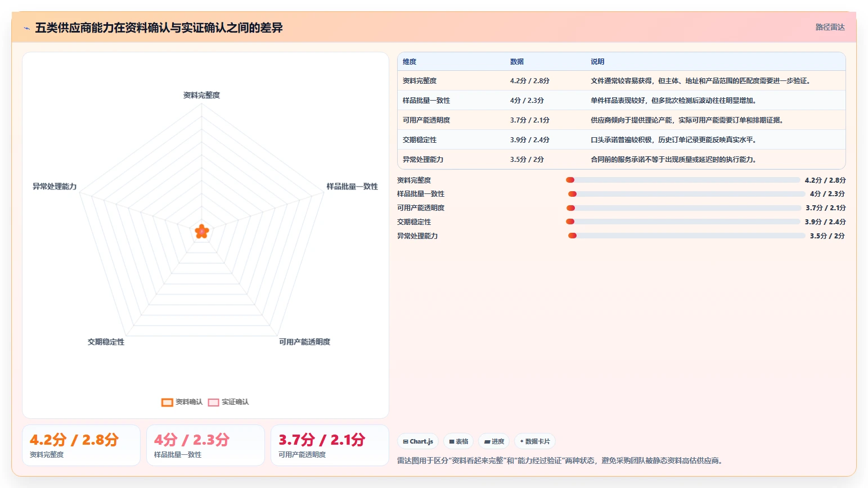Click the 数据卡片 chip
The width and height of the screenshot is (868, 488).
tap(535, 441)
